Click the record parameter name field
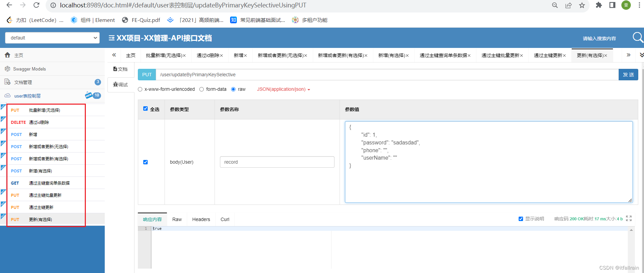 tap(277, 162)
